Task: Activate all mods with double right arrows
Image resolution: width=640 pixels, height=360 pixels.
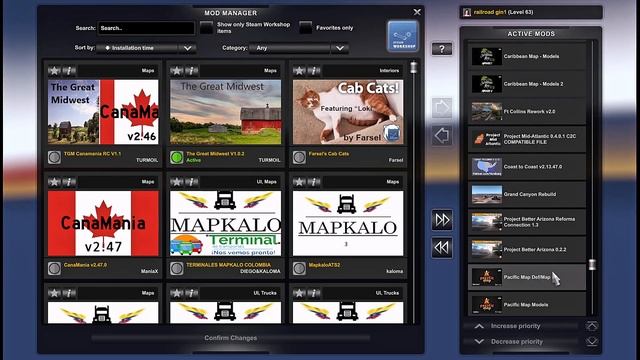Action: [x=442, y=220]
